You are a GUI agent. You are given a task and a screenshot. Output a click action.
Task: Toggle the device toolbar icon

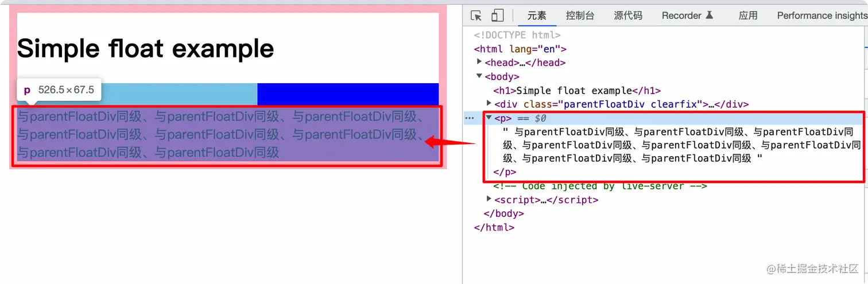pos(498,15)
